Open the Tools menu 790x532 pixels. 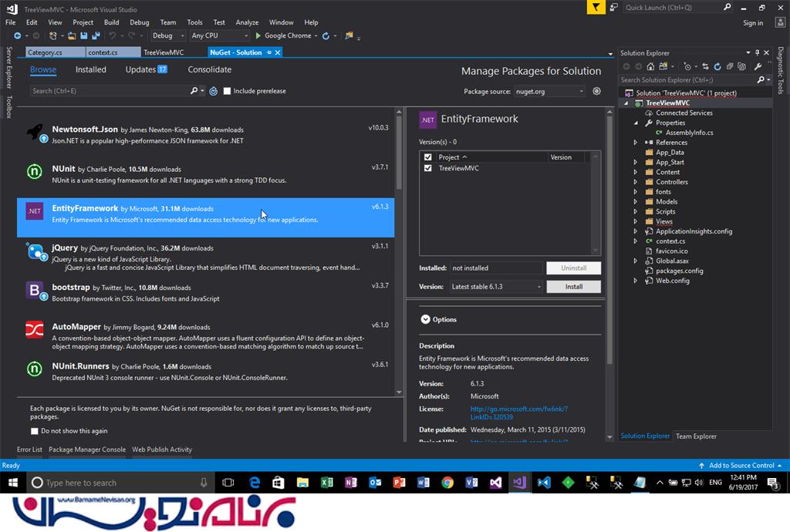pos(194,22)
